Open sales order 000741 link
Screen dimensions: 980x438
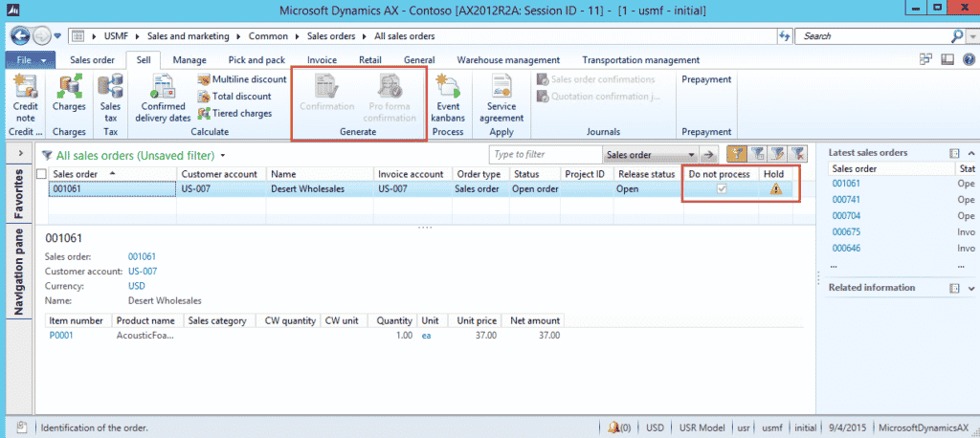(x=846, y=200)
